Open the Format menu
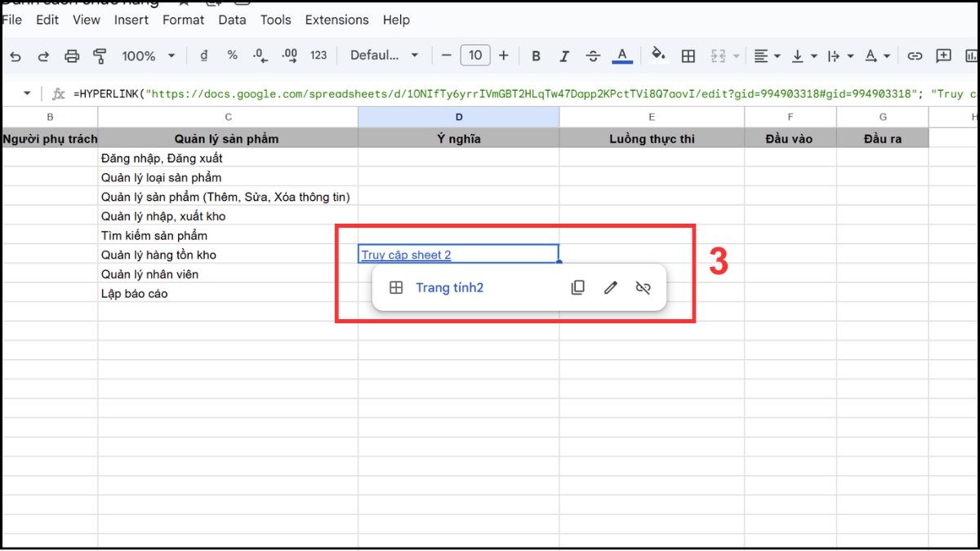 (x=183, y=20)
